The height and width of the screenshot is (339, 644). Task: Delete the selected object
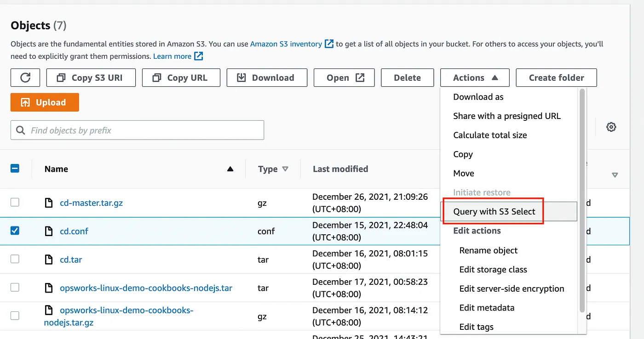coord(408,78)
